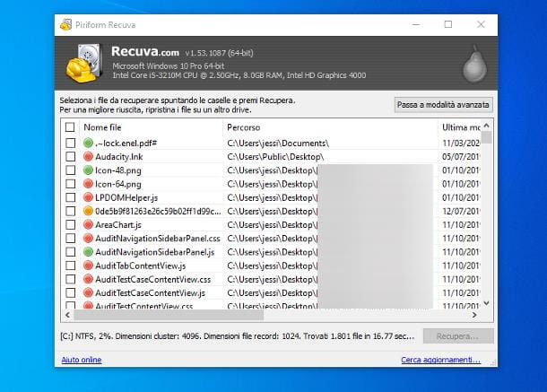Image resolution: width=547 pixels, height=392 pixels.
Task: Click date 05/07/201 in last column
Action: tap(461, 157)
